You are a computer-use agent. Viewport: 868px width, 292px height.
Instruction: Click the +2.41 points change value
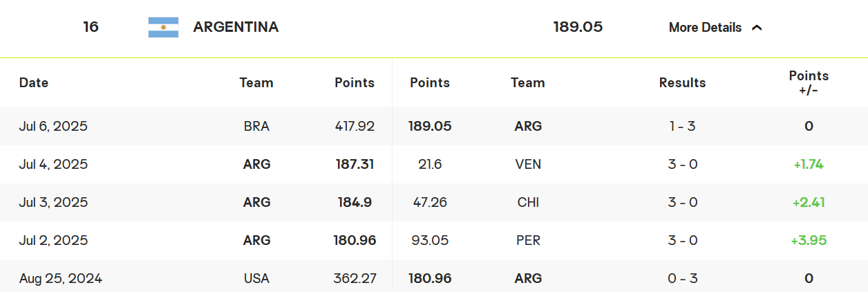tap(809, 203)
